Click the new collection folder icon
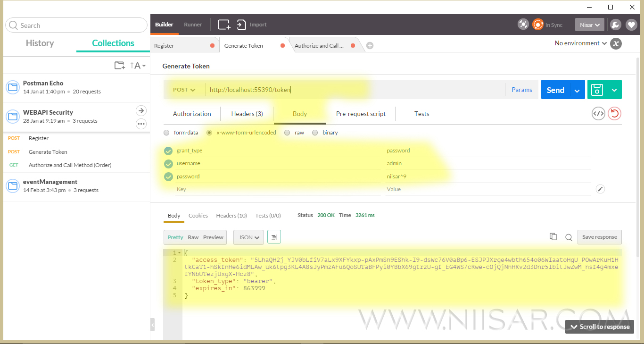 pos(120,66)
